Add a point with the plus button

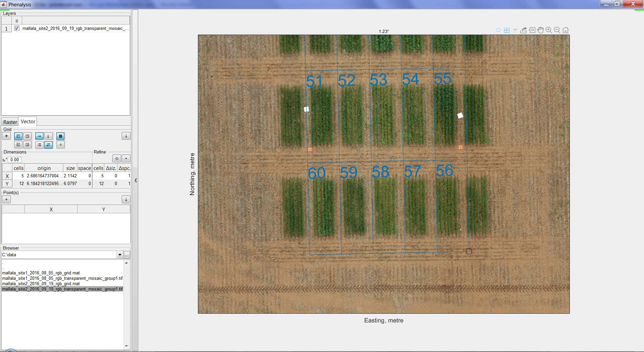(6, 200)
